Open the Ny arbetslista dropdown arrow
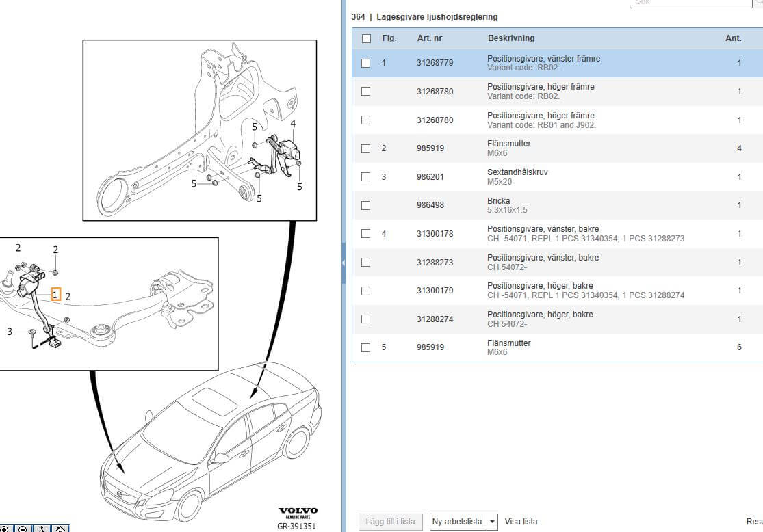This screenshot has height=532, width=763. tap(493, 522)
